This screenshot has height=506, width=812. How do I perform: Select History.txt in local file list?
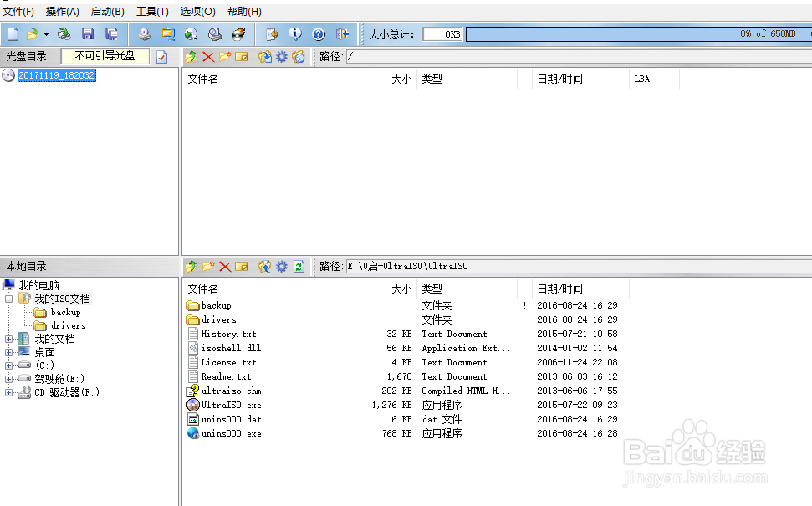coord(228,334)
